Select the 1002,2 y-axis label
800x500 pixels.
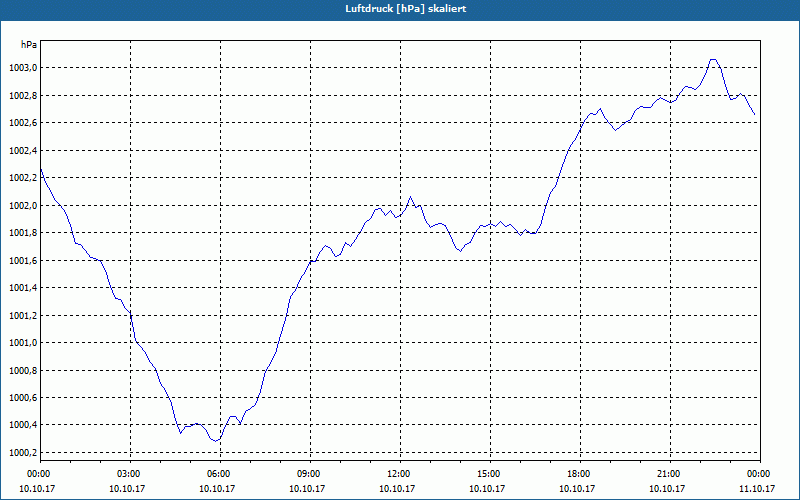coord(22,178)
